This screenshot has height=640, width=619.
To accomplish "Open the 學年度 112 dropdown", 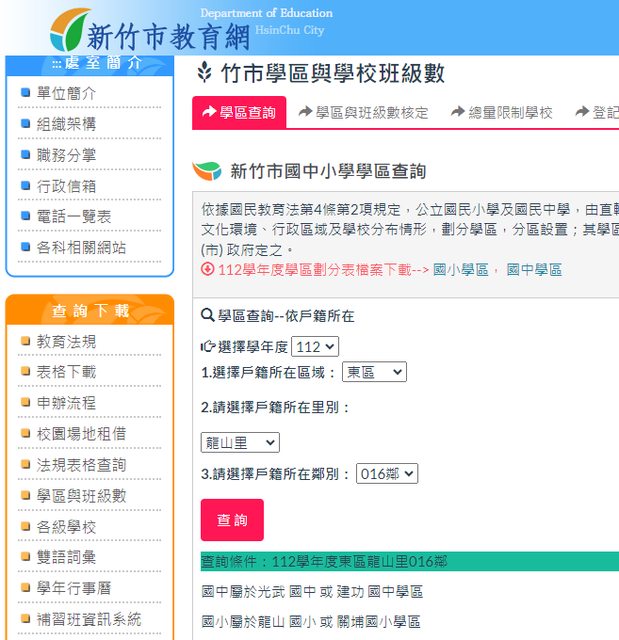I will coord(316,347).
